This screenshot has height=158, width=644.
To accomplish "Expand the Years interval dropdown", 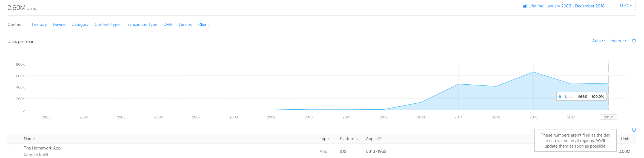I will click(x=618, y=41).
